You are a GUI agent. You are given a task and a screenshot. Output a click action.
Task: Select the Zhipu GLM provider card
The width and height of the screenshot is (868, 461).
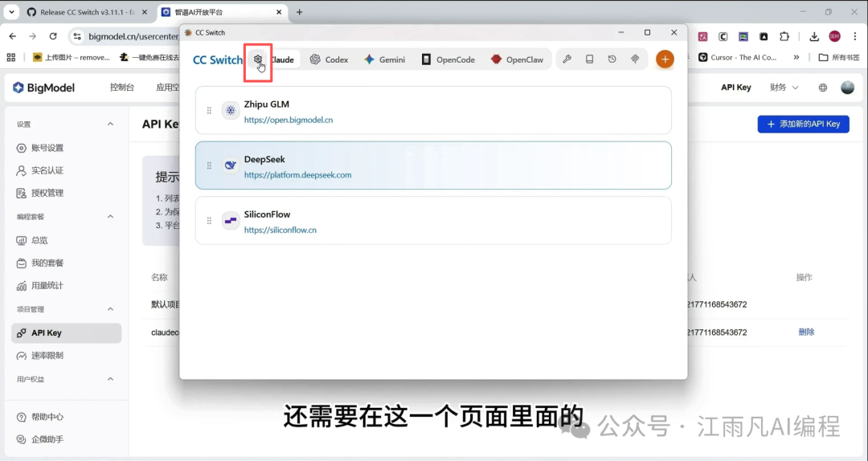[x=433, y=111]
